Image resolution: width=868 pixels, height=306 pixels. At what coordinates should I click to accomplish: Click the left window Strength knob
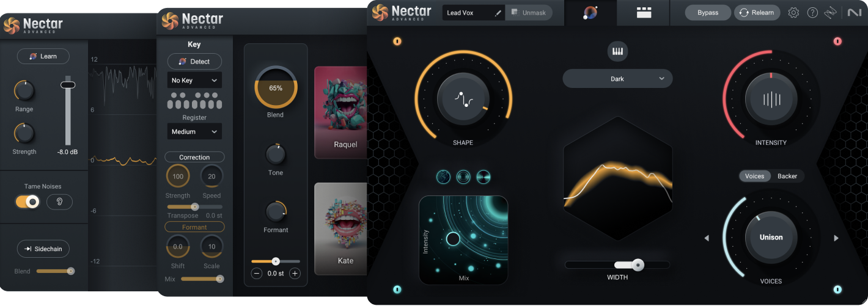point(24,133)
